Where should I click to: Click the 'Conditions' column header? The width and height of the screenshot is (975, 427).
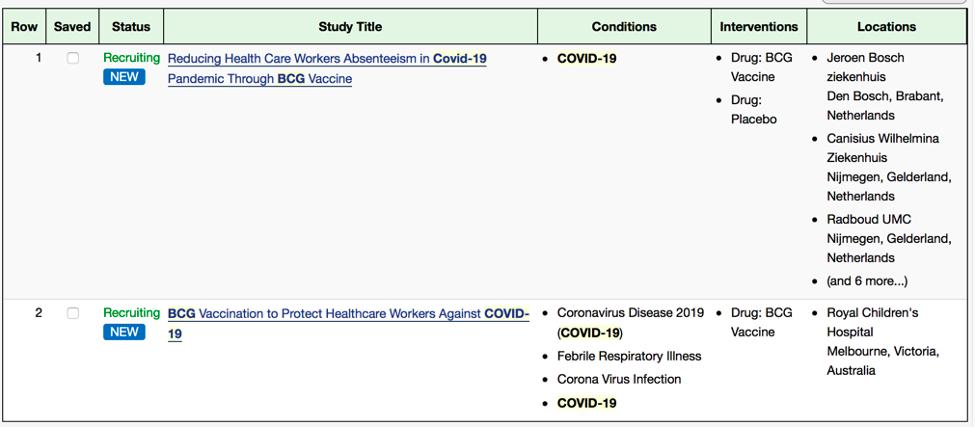(x=624, y=27)
